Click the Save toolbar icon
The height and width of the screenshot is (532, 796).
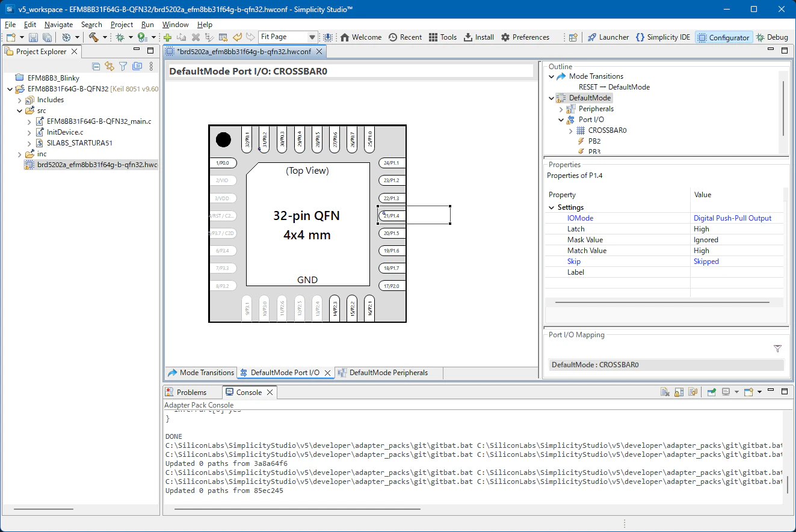click(x=33, y=37)
